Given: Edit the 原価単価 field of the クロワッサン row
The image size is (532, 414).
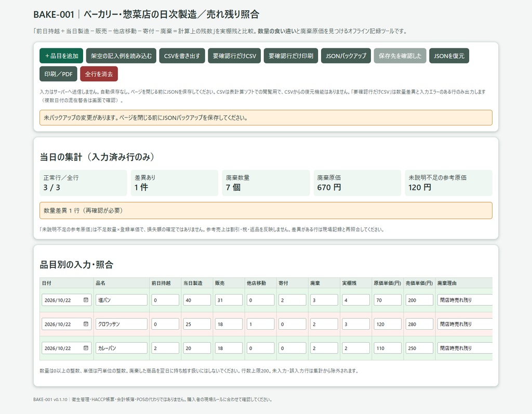Looking at the screenshot, I should pyautogui.click(x=388, y=324).
